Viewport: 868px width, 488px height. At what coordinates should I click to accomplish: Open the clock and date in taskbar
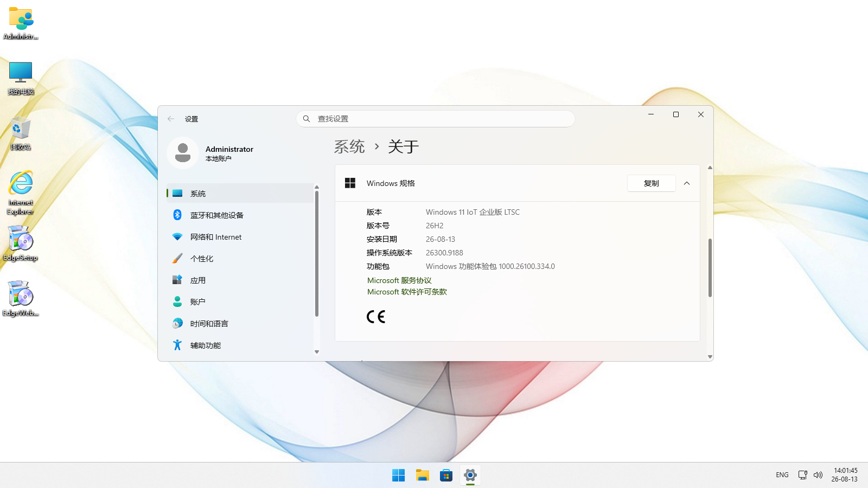(845, 475)
